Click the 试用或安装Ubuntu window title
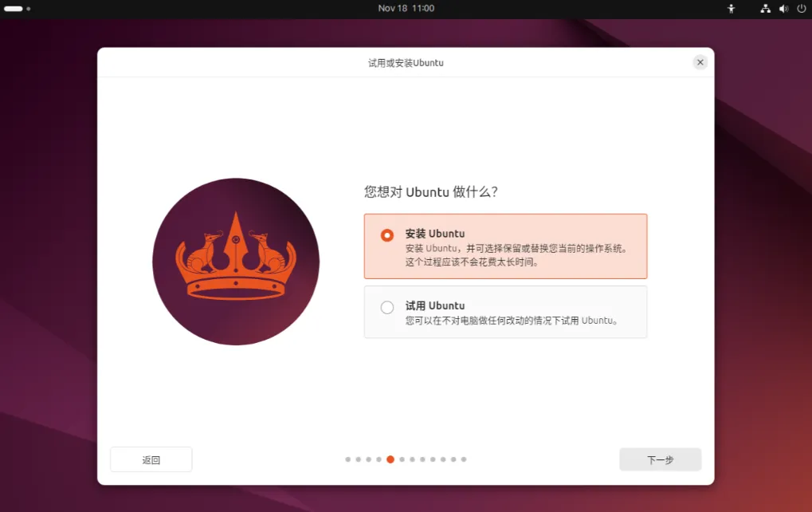The height and width of the screenshot is (512, 812). click(406, 63)
